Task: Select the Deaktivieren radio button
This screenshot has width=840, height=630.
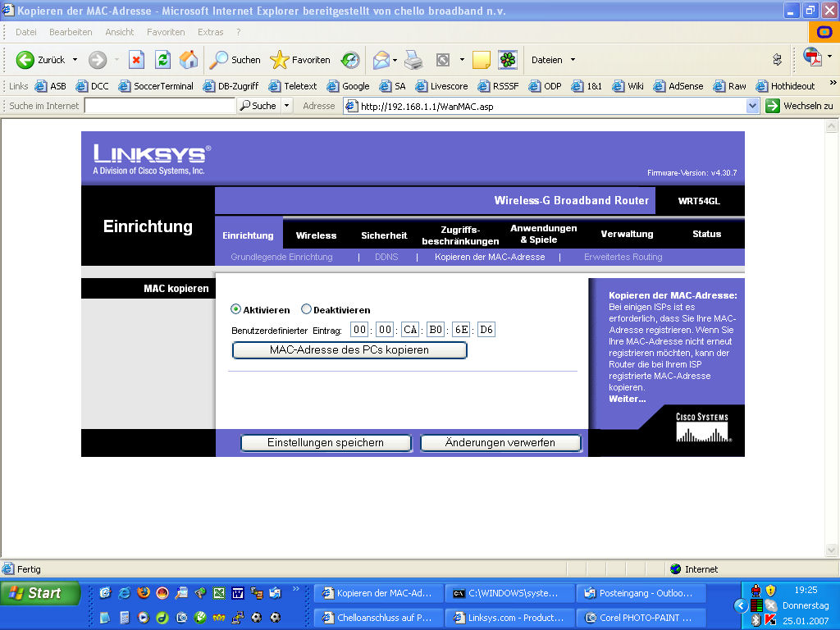Action: click(x=306, y=309)
